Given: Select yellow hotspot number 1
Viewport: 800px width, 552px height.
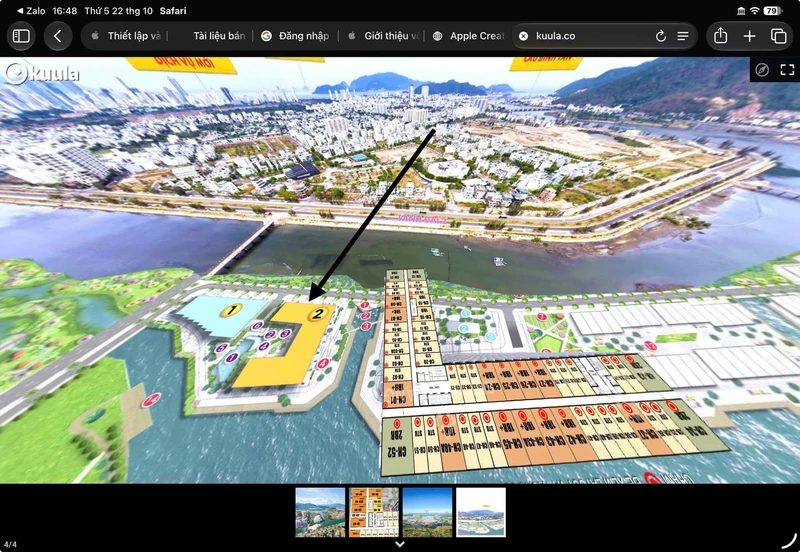Looking at the screenshot, I should [232, 310].
